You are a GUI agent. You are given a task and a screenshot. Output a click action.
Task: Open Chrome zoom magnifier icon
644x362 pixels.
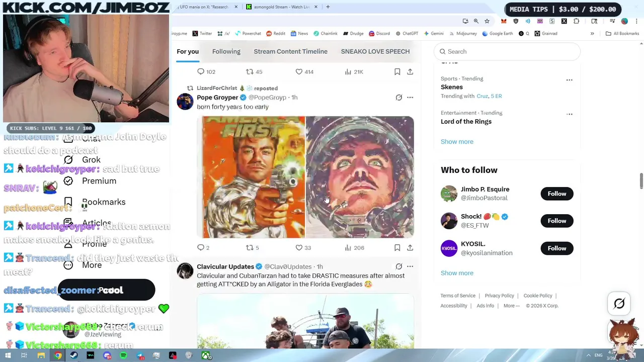pyautogui.click(x=476, y=21)
